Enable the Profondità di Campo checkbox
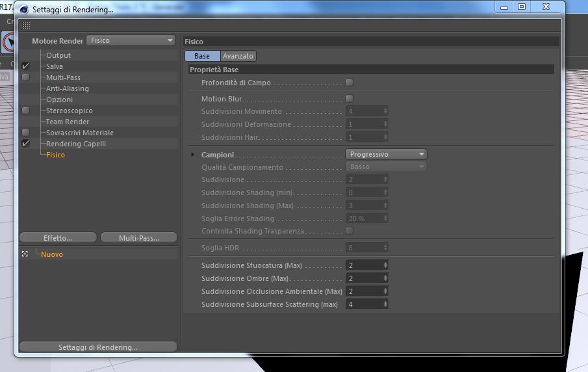 (x=349, y=82)
